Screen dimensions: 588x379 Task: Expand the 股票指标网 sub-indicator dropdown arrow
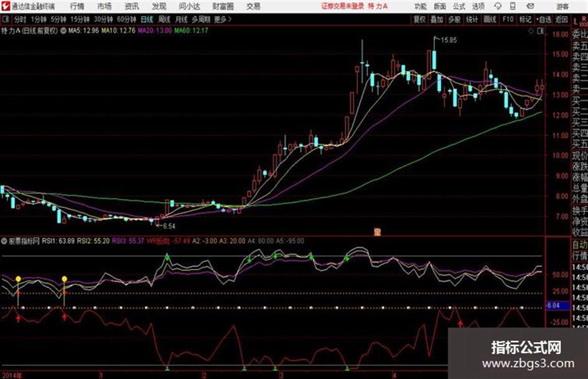click(x=4, y=241)
